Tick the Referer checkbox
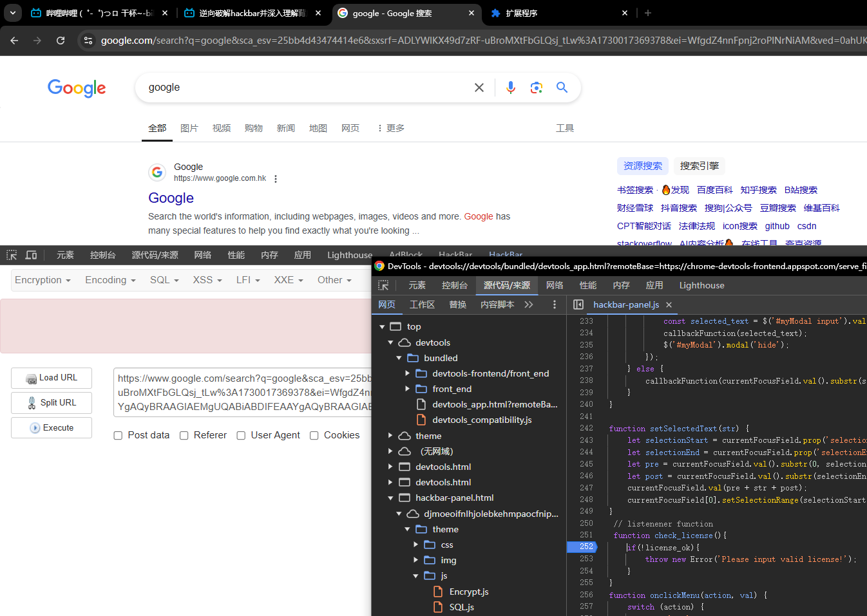 [184, 436]
